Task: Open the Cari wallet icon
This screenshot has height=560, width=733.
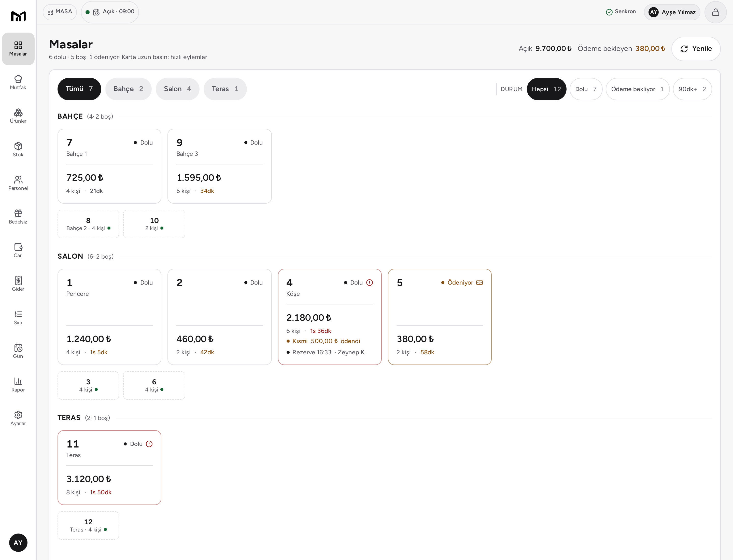Action: (x=18, y=250)
